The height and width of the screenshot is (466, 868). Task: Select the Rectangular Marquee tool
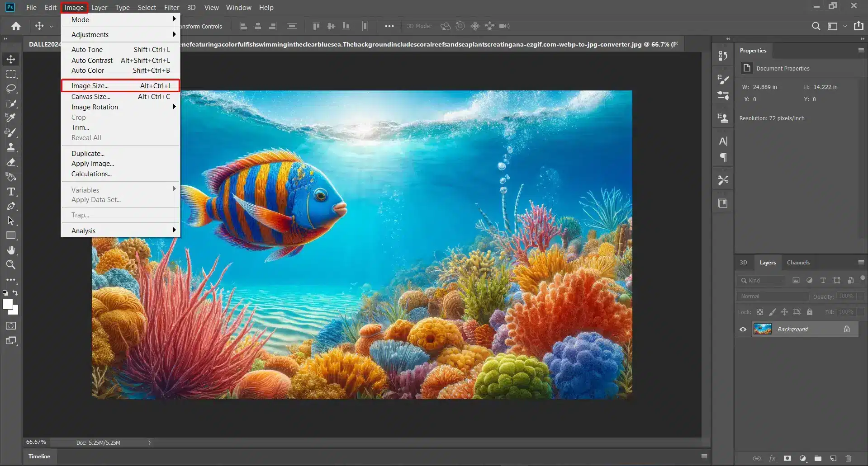(x=11, y=74)
